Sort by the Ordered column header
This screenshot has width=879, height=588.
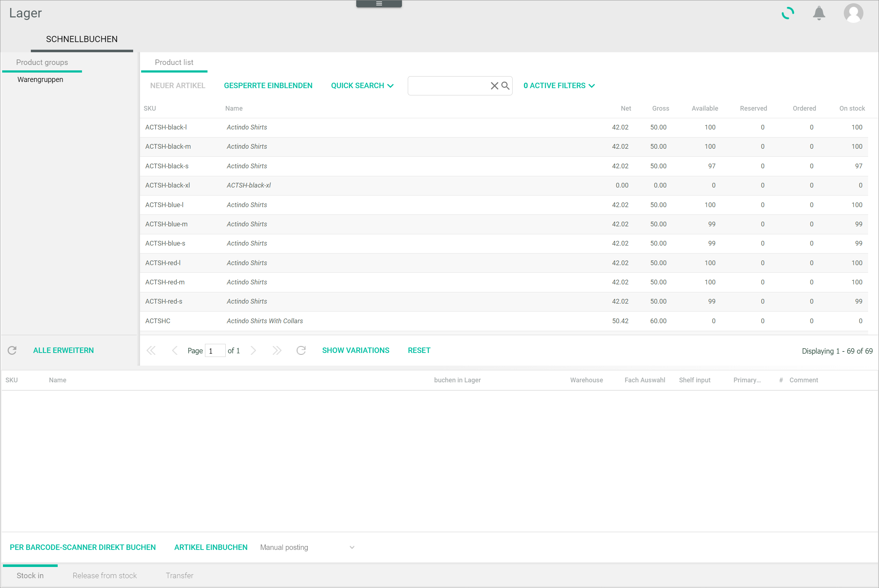[804, 108]
